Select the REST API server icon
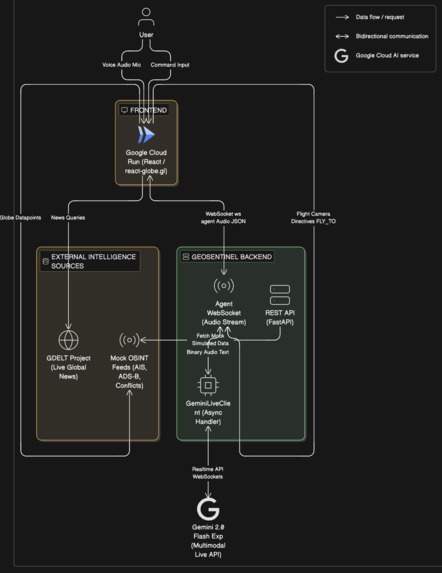This screenshot has width=442, height=573. click(280, 295)
